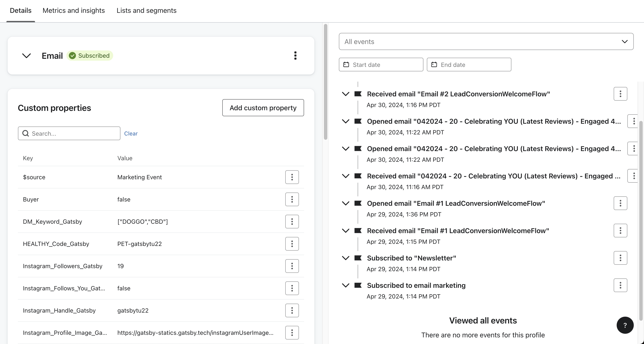Click the overflow icon next to Buyer property
The width and height of the screenshot is (644, 344).
tap(292, 199)
